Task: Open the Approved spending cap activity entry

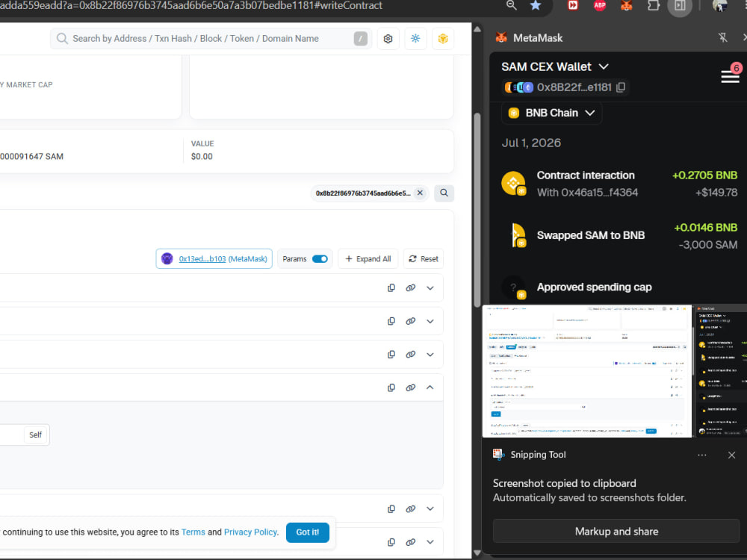Action: click(594, 287)
